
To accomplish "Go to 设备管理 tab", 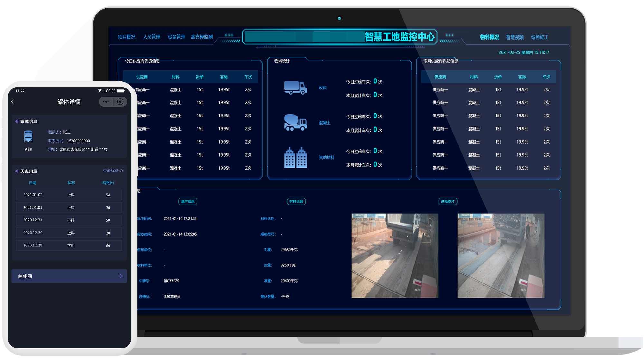I will (176, 37).
